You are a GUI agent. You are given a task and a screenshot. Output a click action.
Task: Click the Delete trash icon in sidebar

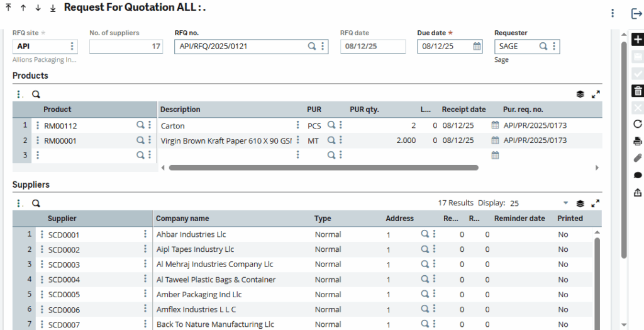tap(637, 91)
